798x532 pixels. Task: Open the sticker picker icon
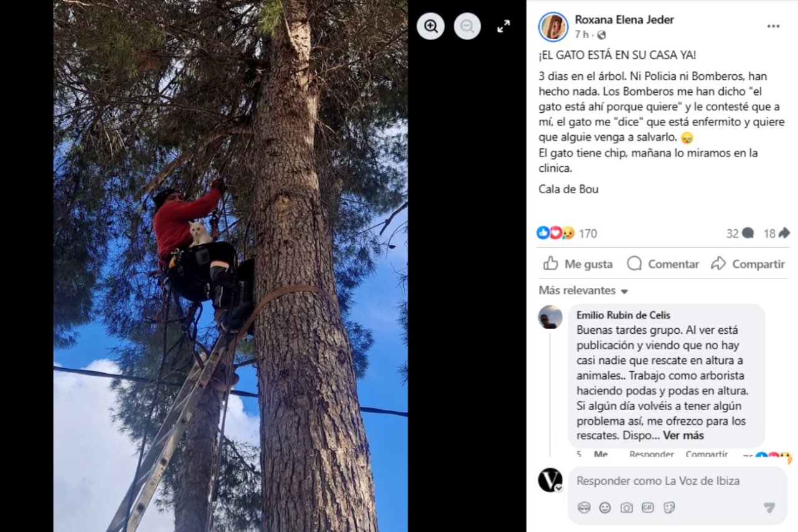pos(669,508)
